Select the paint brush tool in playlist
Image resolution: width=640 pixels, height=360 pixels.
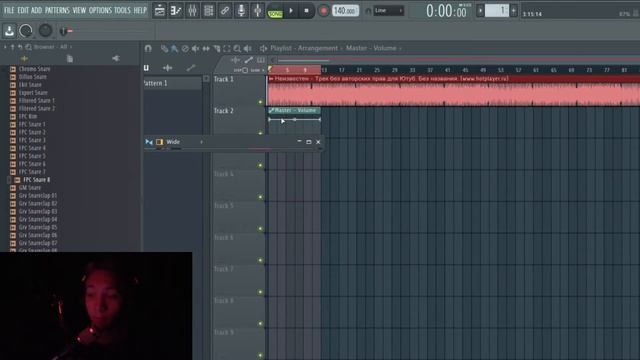tap(175, 49)
